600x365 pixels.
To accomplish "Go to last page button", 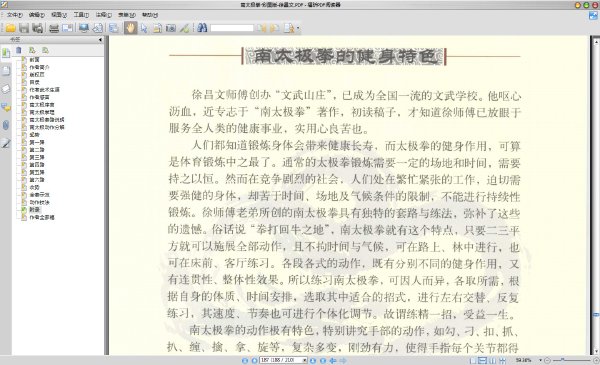I will [323, 360].
